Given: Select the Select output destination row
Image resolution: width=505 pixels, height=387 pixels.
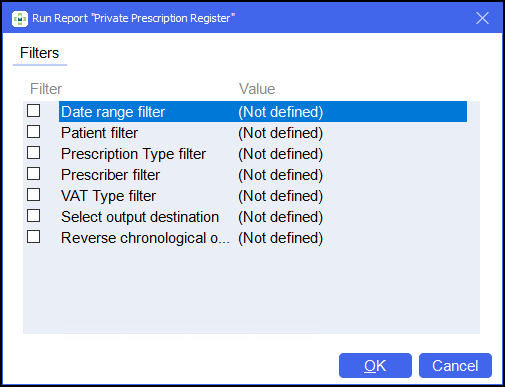Looking at the screenshot, I should (263, 217).
